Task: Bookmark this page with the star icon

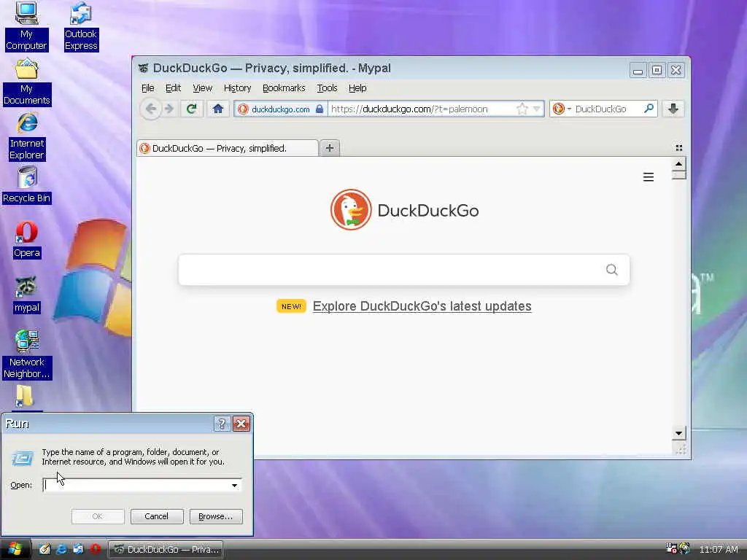Action: [522, 109]
